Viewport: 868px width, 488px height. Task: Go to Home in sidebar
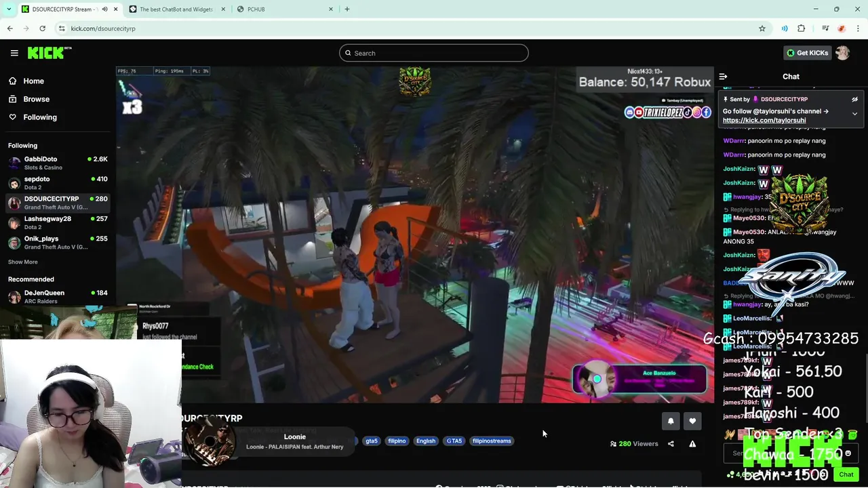(x=33, y=81)
